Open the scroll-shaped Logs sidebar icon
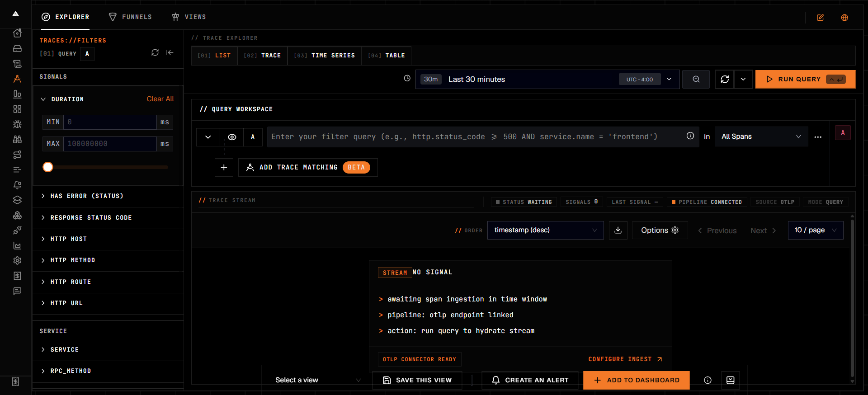The width and height of the screenshot is (868, 395). (17, 64)
